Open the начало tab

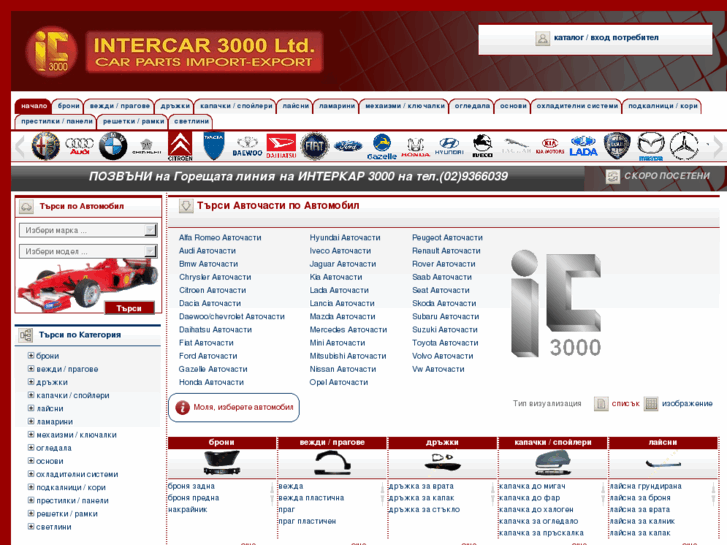coord(33,106)
